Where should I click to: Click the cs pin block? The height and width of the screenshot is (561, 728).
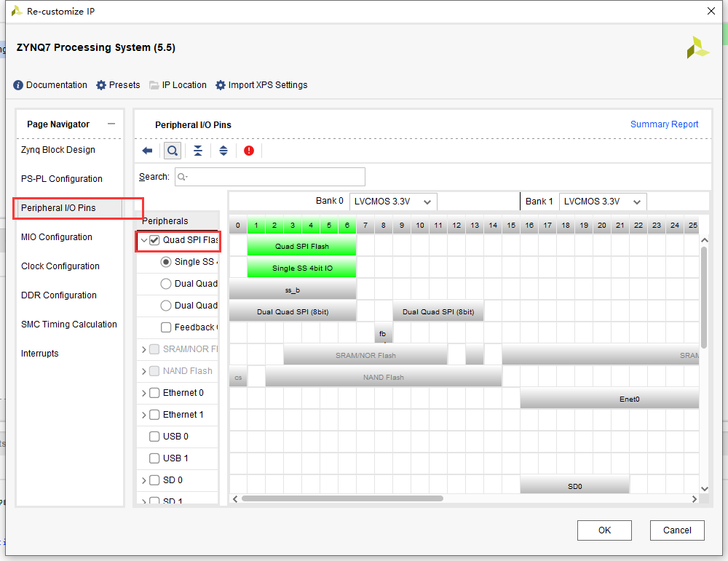(238, 377)
